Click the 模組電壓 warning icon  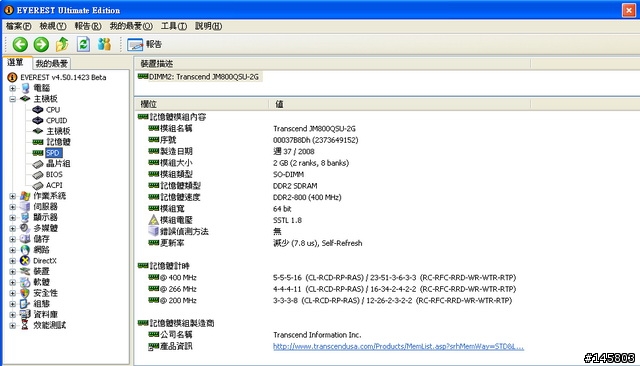click(x=153, y=220)
